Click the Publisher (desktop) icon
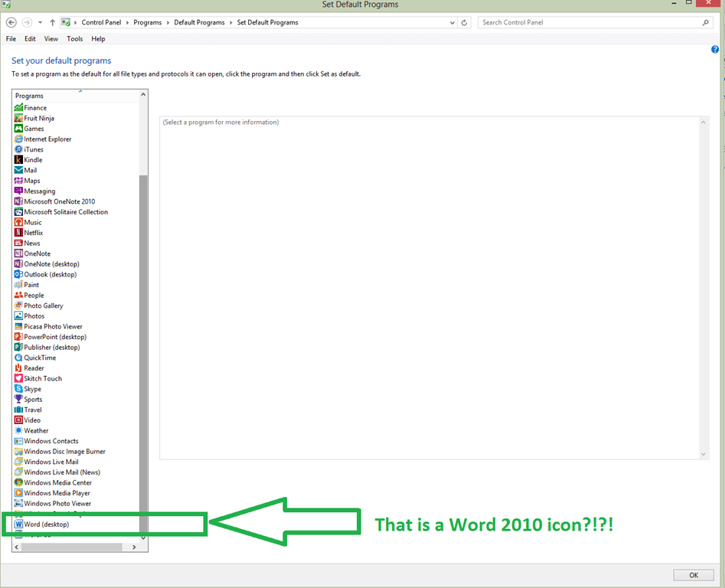This screenshot has height=588, width=725. [18, 347]
